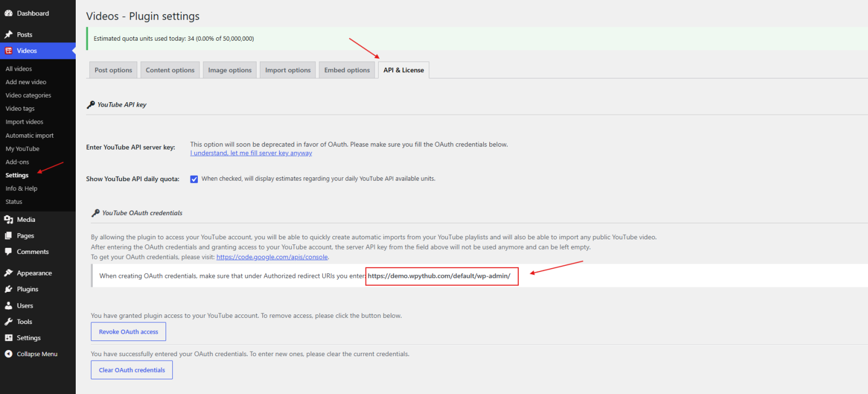Open Automatic import submenu item
Image resolution: width=868 pixels, height=394 pixels.
click(29, 135)
